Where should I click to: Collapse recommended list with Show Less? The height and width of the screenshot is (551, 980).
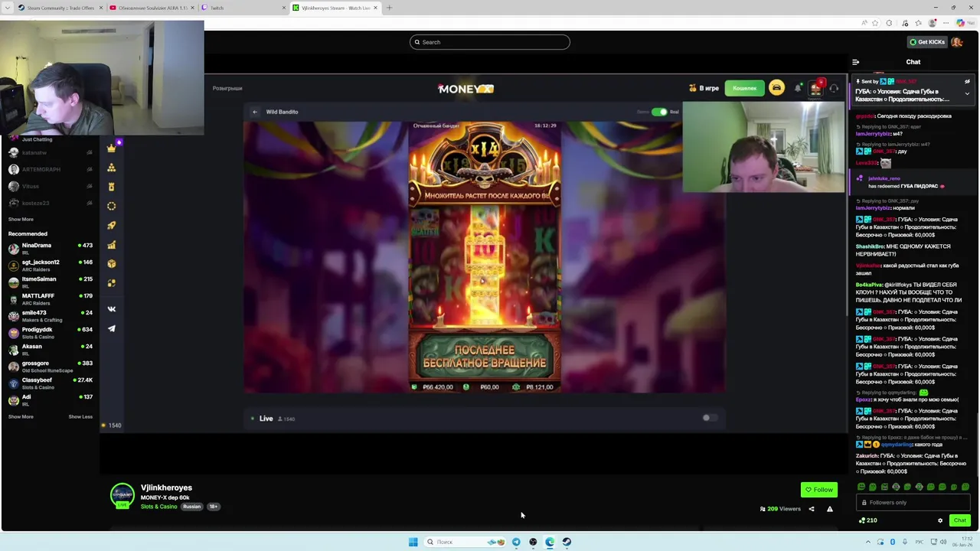click(80, 417)
